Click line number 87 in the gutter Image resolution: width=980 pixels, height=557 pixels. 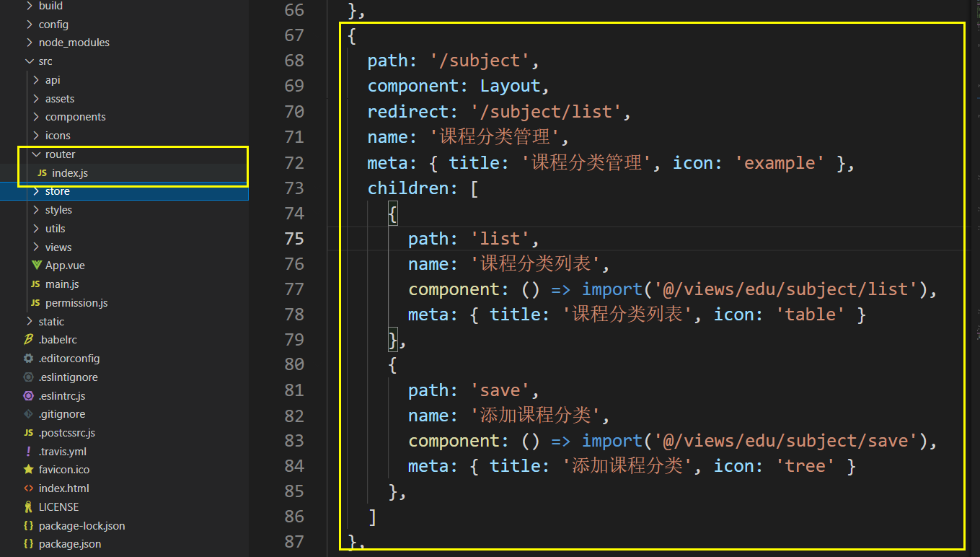(294, 542)
